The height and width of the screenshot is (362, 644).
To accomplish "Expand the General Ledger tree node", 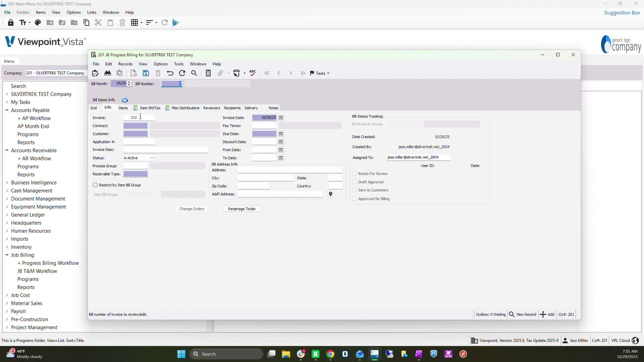I will (7, 215).
